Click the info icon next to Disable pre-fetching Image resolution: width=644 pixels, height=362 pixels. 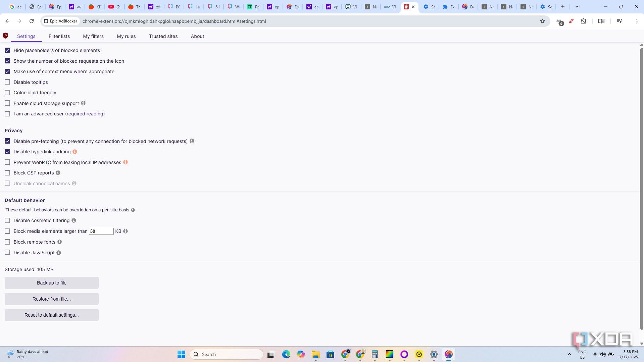coord(192,141)
